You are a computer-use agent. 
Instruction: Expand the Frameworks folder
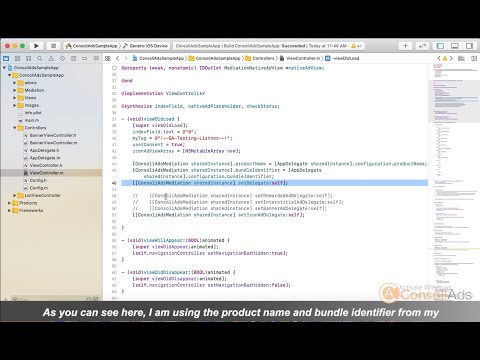9,210
